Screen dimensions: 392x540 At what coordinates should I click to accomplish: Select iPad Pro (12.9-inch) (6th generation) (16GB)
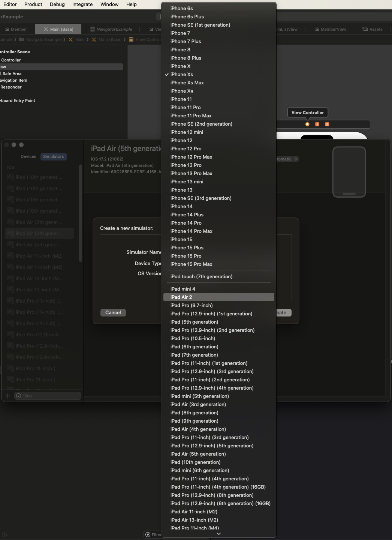click(219, 503)
